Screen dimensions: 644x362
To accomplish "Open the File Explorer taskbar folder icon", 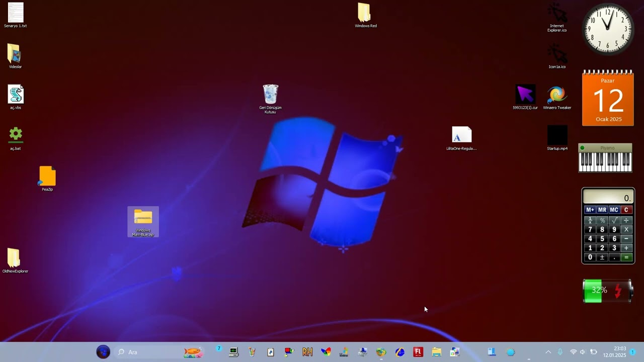I will tap(436, 352).
